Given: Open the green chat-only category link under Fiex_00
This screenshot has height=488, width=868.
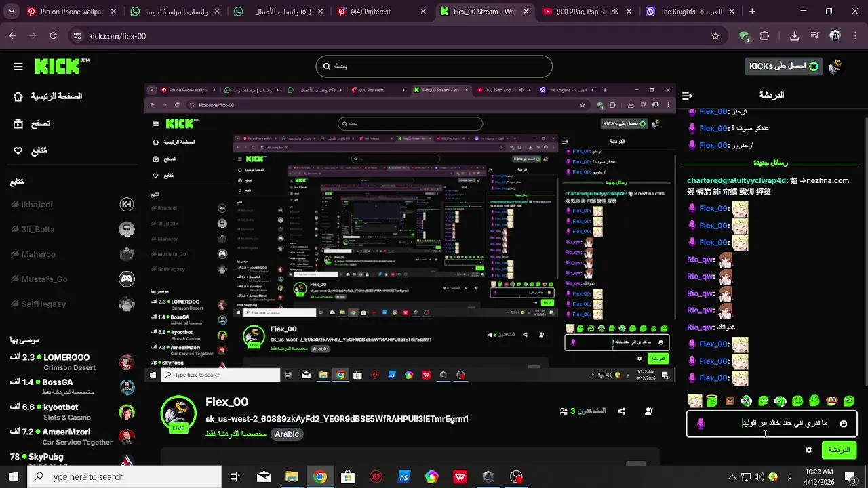Looking at the screenshot, I should coord(235,434).
